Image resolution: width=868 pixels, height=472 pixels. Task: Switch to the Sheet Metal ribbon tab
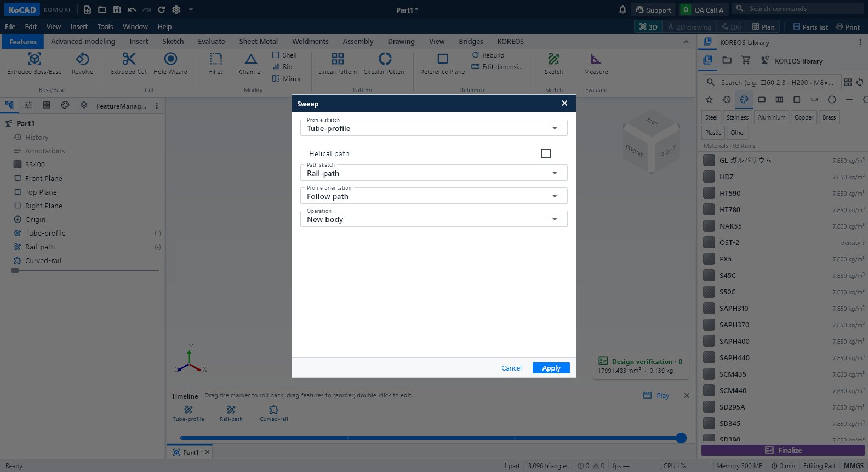point(258,41)
